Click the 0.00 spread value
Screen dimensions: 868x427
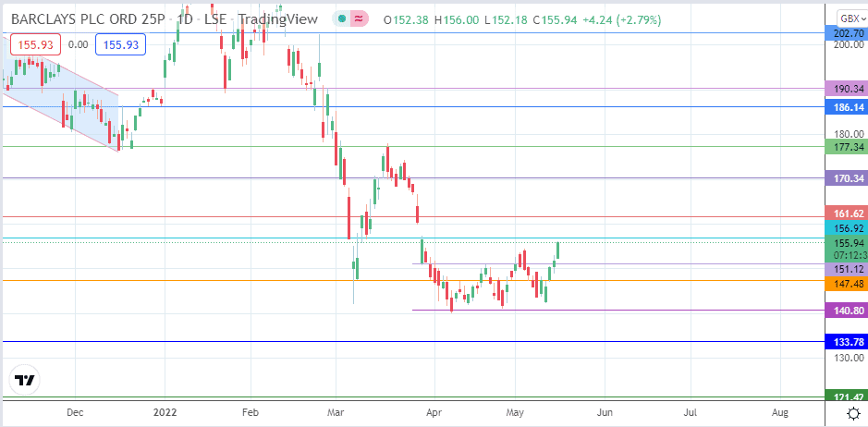coord(78,45)
